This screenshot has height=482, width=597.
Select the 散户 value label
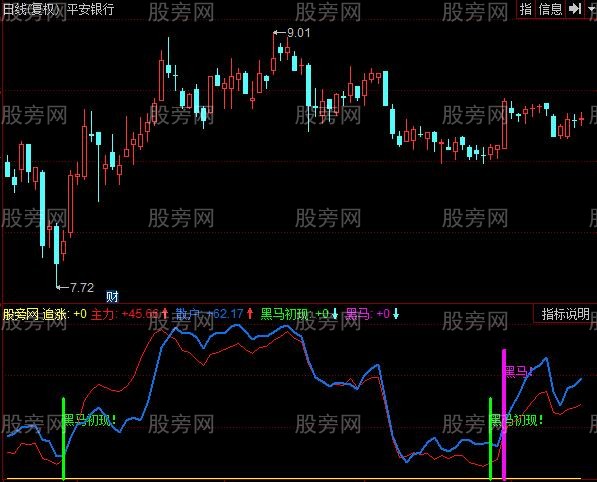(209, 314)
